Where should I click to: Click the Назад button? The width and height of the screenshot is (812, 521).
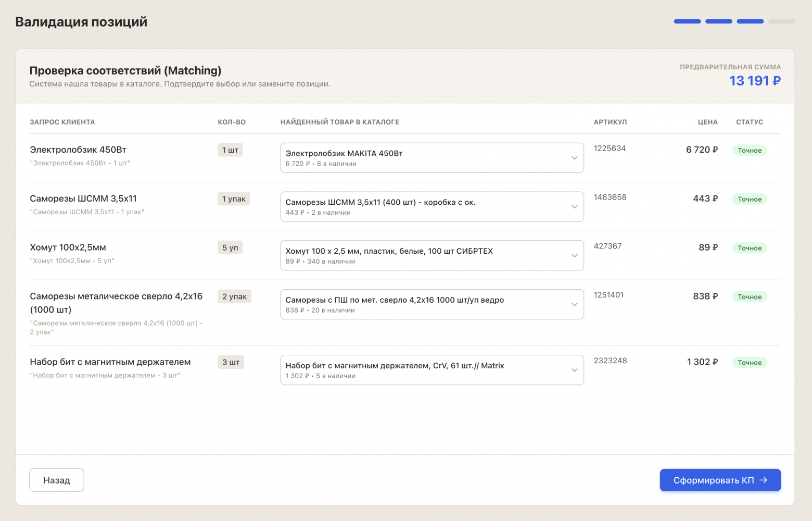[x=57, y=480]
